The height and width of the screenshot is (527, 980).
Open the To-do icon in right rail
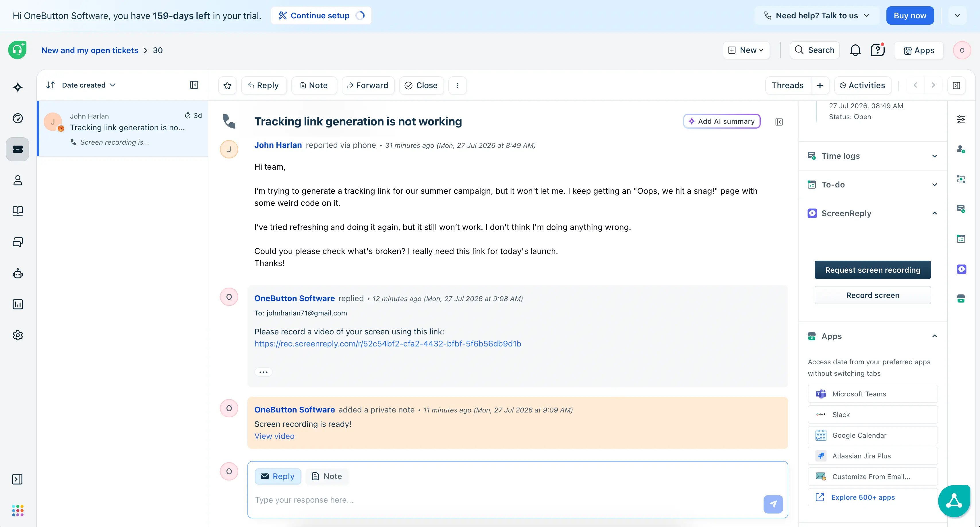[961, 239]
